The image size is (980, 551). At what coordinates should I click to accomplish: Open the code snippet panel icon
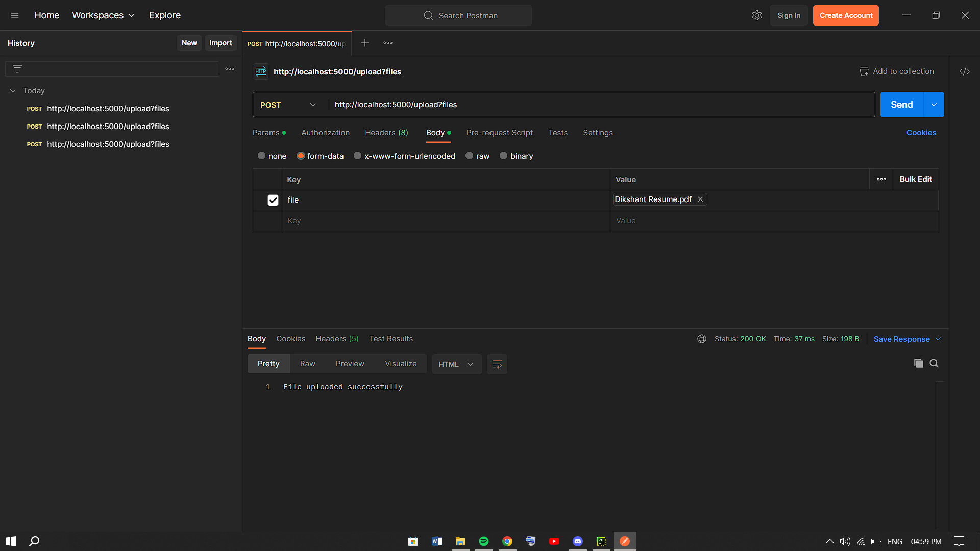point(964,71)
